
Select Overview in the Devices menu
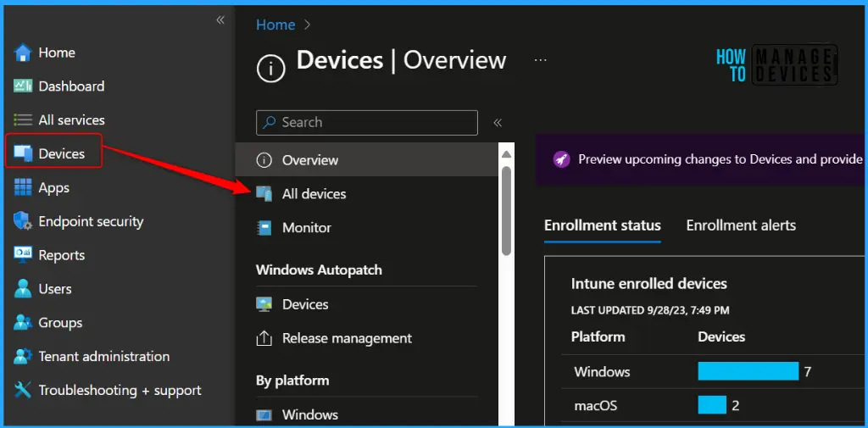tap(367, 160)
